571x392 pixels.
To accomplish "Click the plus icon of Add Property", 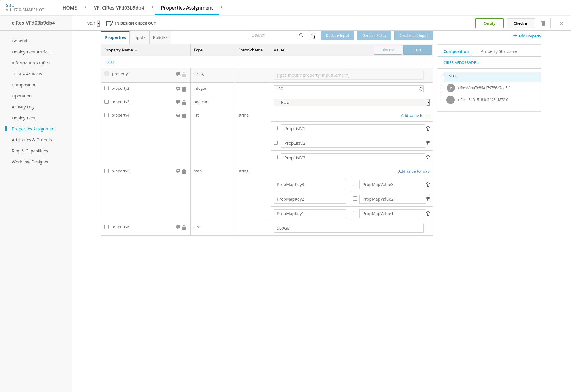I will 515,36.
